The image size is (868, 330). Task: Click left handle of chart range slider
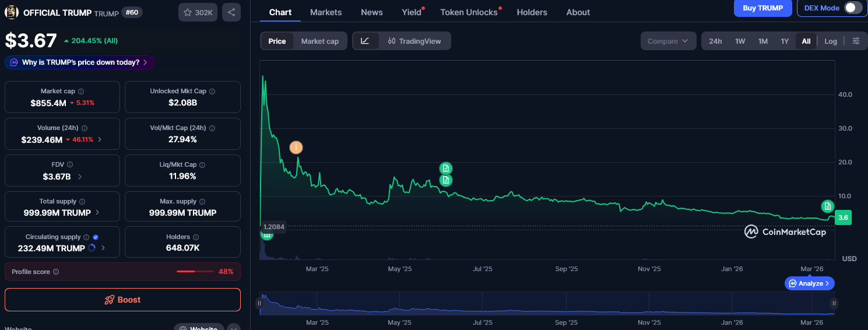click(x=259, y=303)
